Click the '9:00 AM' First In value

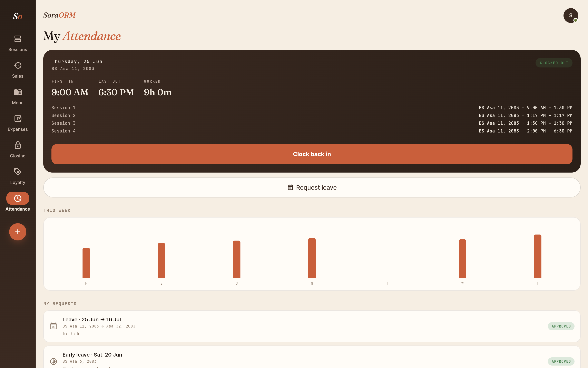(70, 92)
